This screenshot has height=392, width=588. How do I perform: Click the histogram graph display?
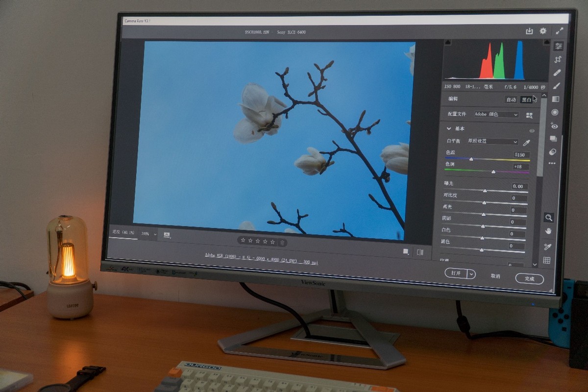click(x=496, y=60)
